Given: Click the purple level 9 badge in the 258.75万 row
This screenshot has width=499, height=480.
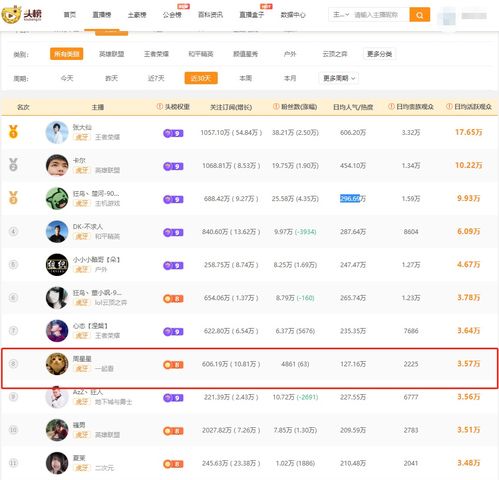Looking at the screenshot, I should pyautogui.click(x=173, y=266).
